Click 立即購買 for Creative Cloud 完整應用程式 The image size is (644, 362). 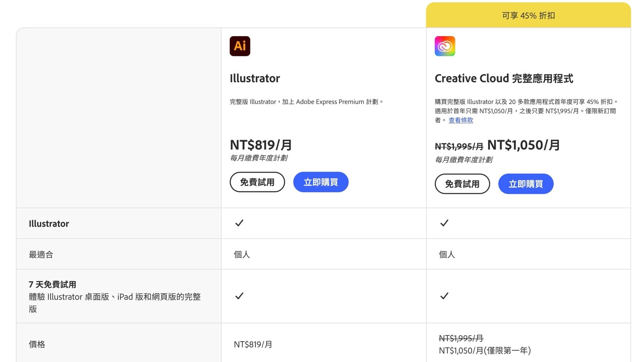coord(526,184)
